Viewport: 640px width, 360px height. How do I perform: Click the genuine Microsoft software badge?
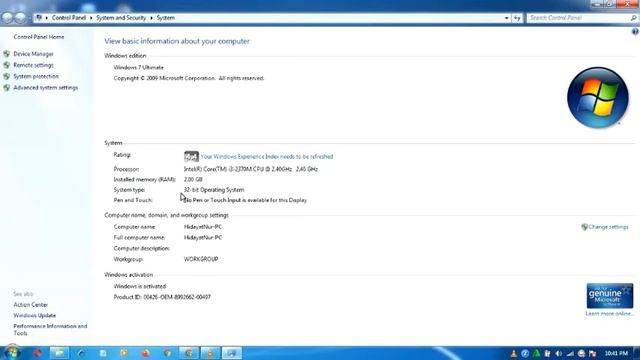point(610,296)
